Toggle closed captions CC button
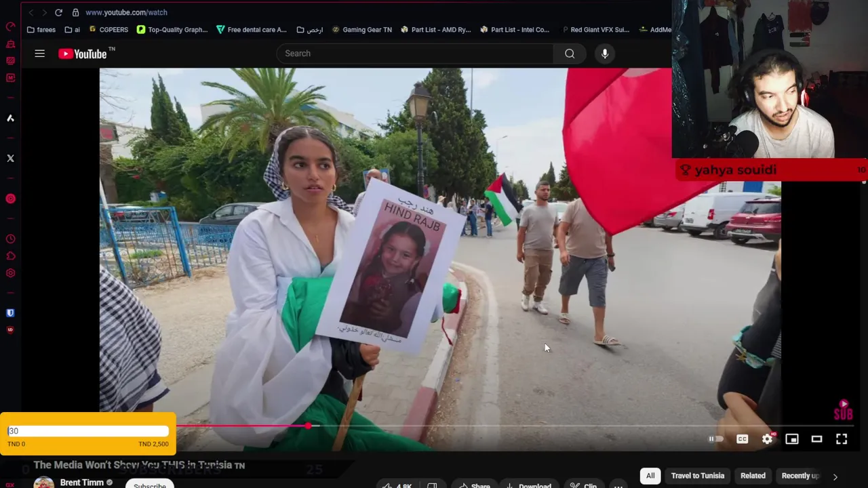Viewport: 868px width, 488px height. click(x=743, y=439)
